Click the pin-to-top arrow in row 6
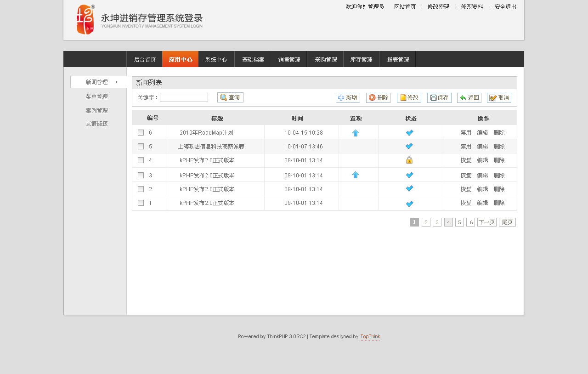The image size is (588, 374). point(356,133)
